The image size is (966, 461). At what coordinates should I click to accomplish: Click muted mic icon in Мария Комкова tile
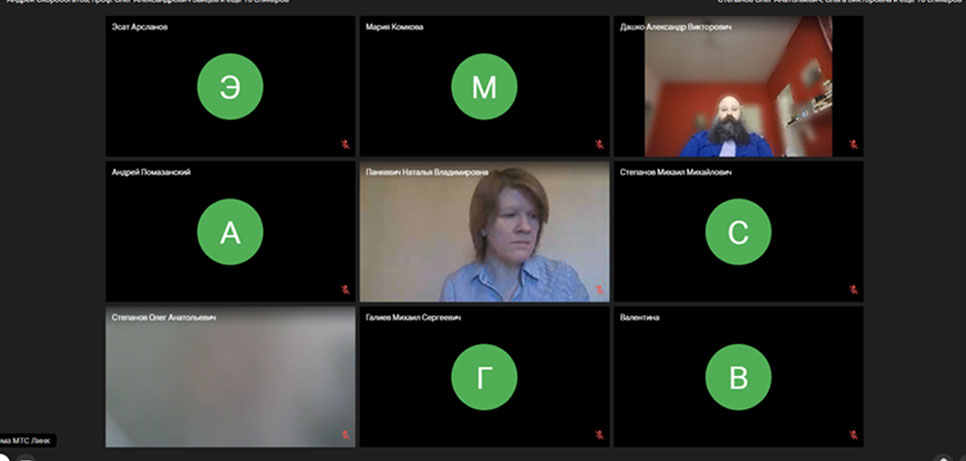(599, 144)
